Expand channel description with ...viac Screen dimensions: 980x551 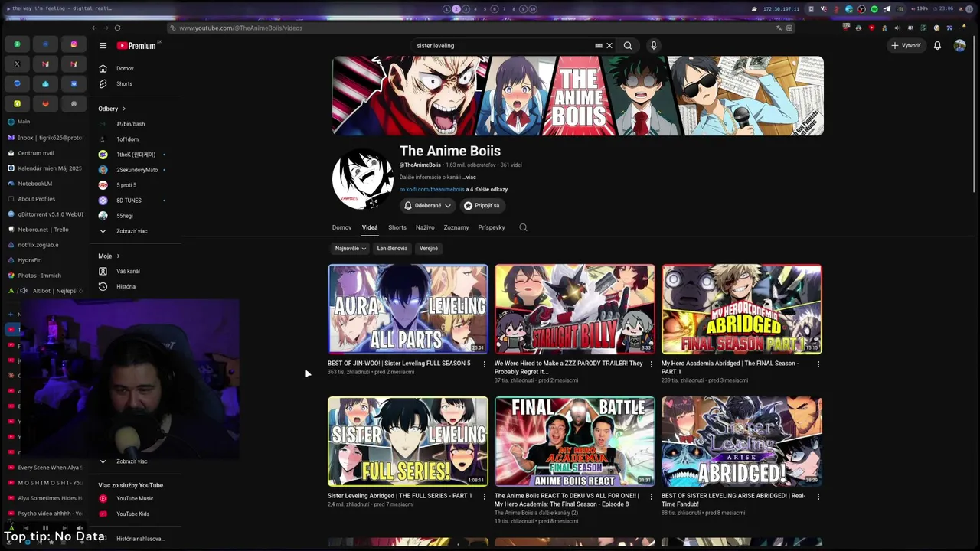point(469,178)
